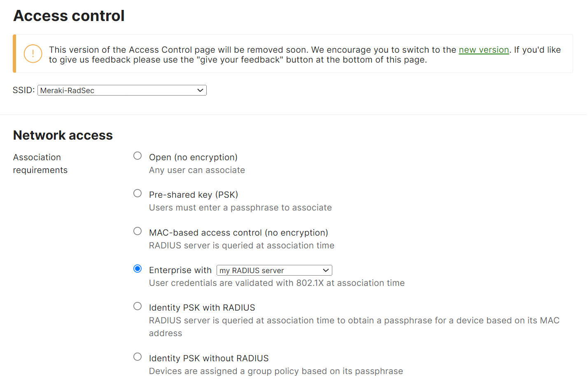Click the "User credentials are validated" description
588x386 pixels.
click(277, 283)
